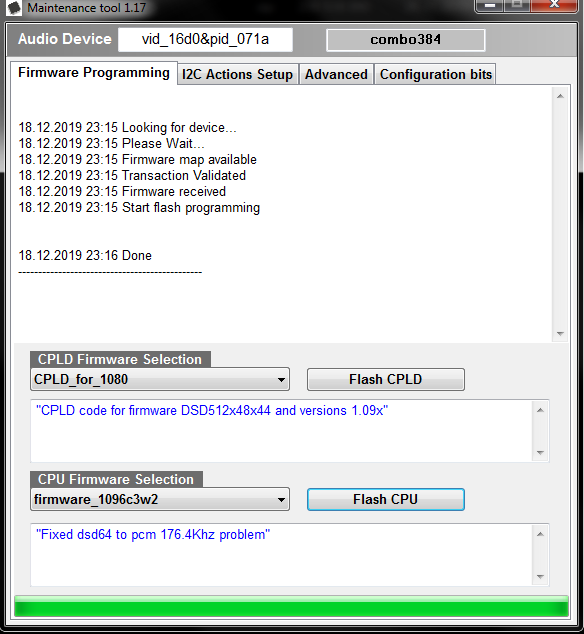The height and width of the screenshot is (634, 584).
Task: Click up arrow in CPLD description box
Action: pos(540,410)
